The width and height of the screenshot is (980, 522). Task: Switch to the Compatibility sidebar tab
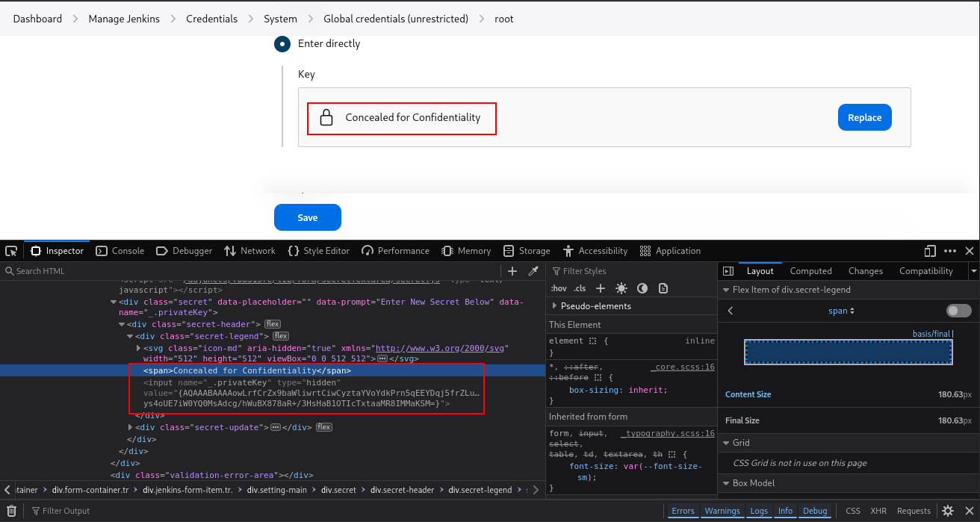(926, 271)
